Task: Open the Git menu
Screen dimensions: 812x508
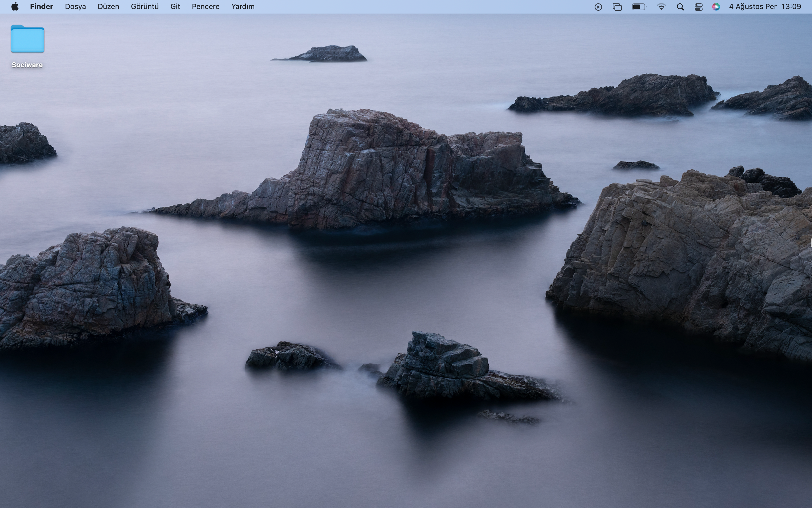Action: (175, 6)
